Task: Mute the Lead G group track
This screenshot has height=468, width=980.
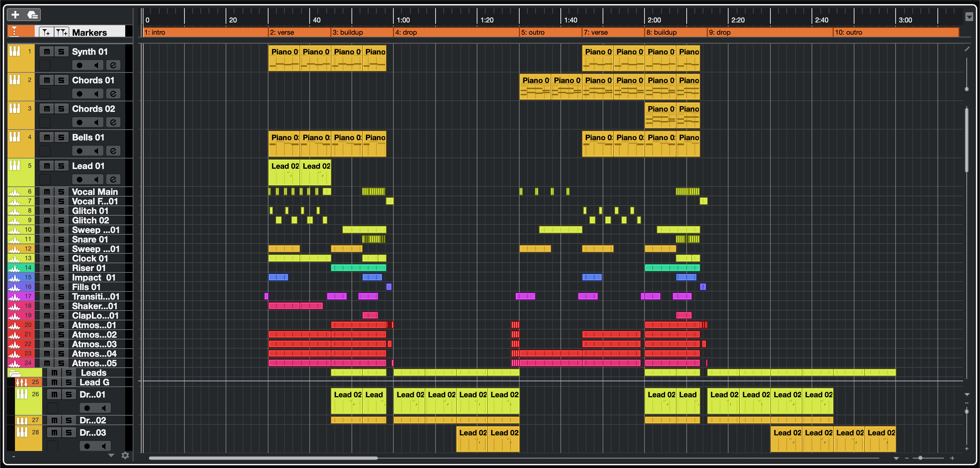Action: [54, 382]
